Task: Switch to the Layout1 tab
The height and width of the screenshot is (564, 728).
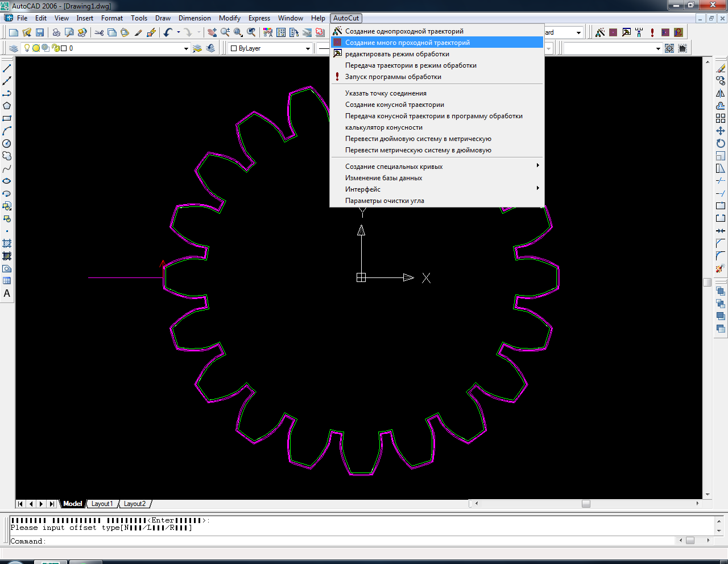Action: click(102, 504)
